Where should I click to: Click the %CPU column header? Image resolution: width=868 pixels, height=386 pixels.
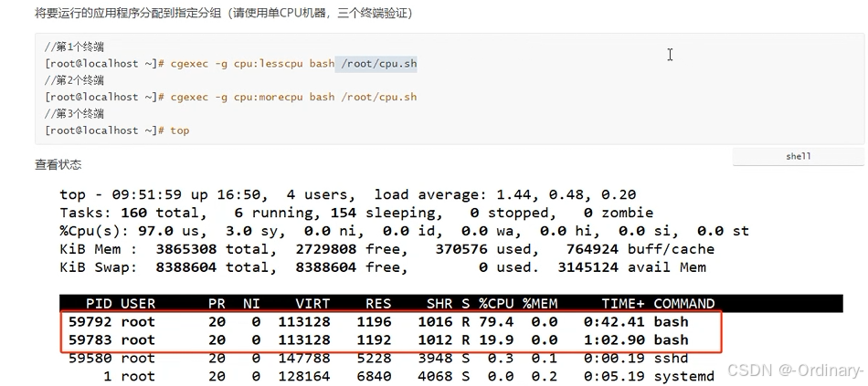tap(496, 304)
